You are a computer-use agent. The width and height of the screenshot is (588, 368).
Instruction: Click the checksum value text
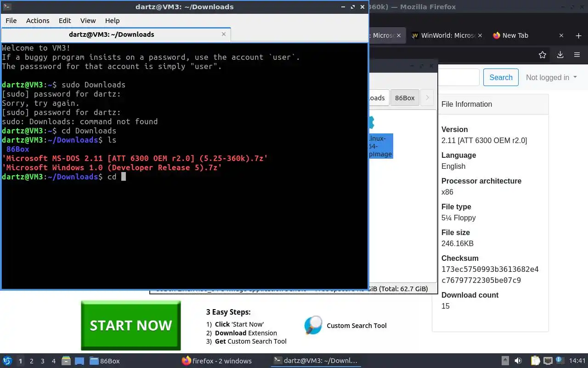pyautogui.click(x=490, y=275)
